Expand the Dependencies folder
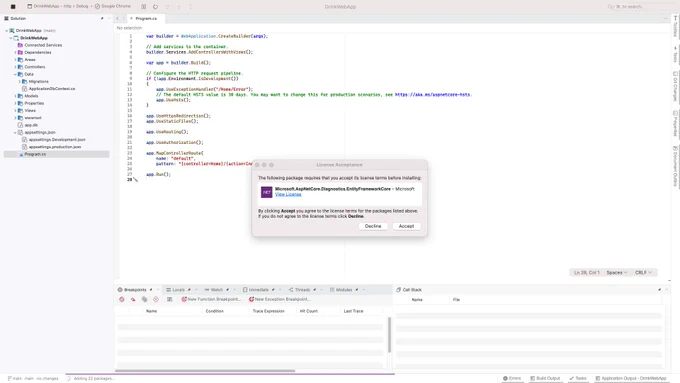 point(15,52)
